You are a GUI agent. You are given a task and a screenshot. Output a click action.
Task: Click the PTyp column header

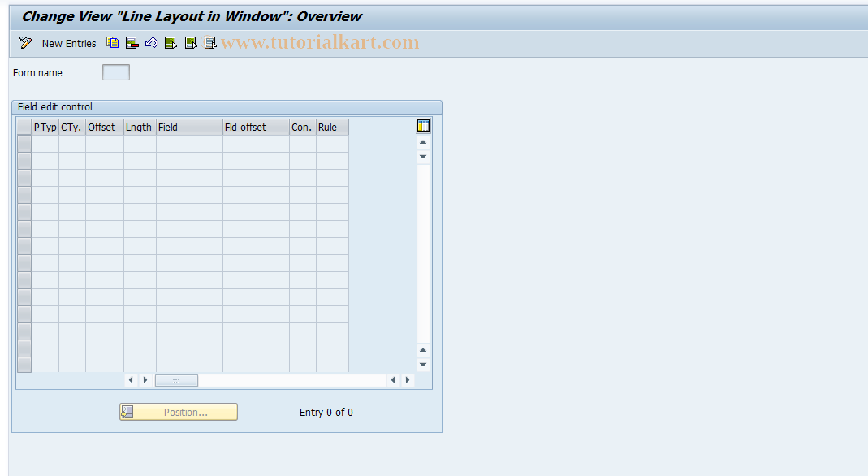coord(45,128)
